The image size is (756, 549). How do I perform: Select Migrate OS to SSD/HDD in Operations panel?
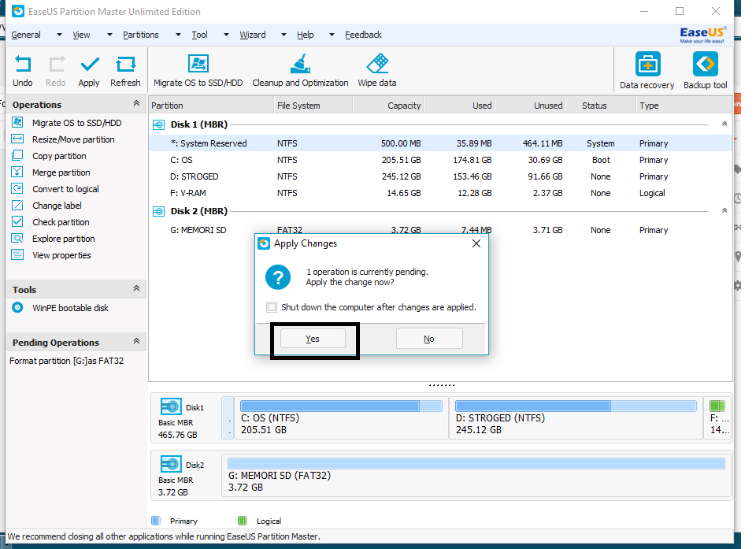tap(76, 123)
